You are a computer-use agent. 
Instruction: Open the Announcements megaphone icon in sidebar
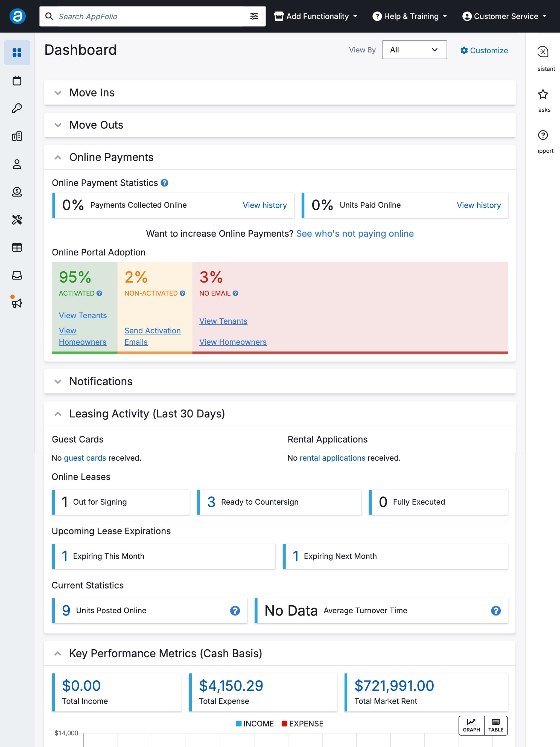(17, 303)
